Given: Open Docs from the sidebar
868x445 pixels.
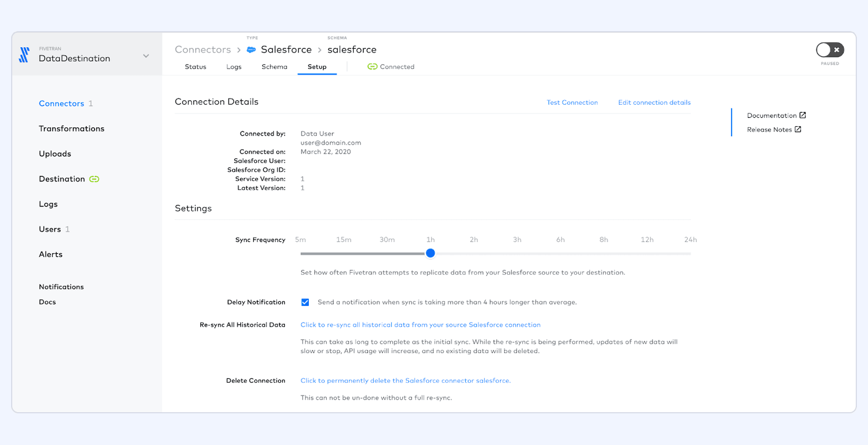Looking at the screenshot, I should point(47,302).
